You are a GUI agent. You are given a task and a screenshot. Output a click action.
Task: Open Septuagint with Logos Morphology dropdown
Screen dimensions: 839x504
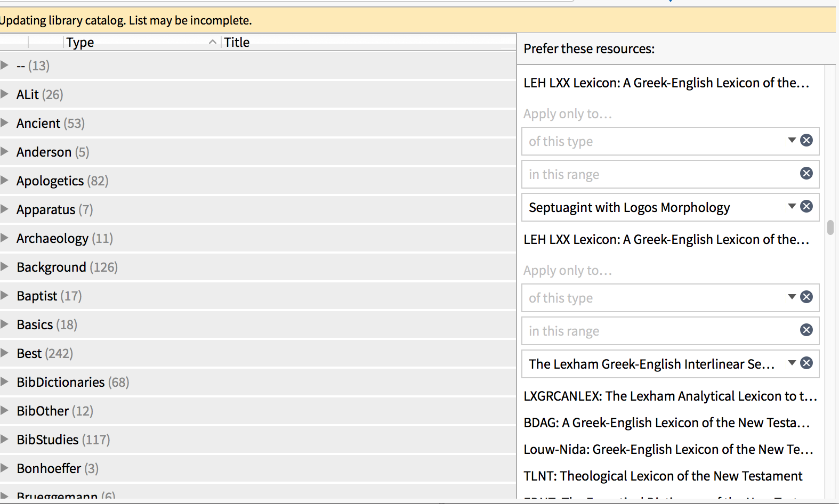[792, 206]
